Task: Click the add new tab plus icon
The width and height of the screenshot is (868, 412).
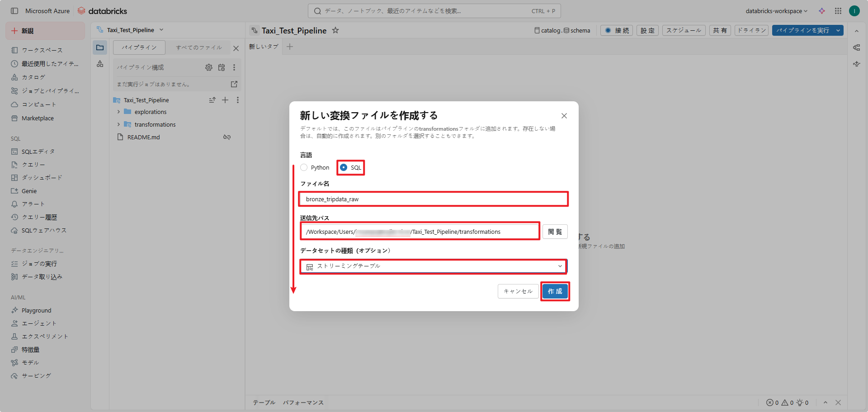Action: 290,47
